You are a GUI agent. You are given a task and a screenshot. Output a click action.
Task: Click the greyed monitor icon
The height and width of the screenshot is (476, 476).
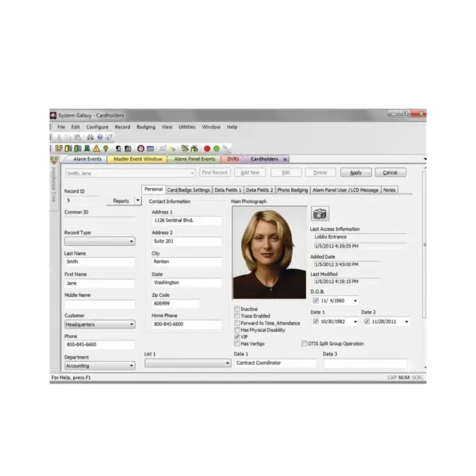163,148
